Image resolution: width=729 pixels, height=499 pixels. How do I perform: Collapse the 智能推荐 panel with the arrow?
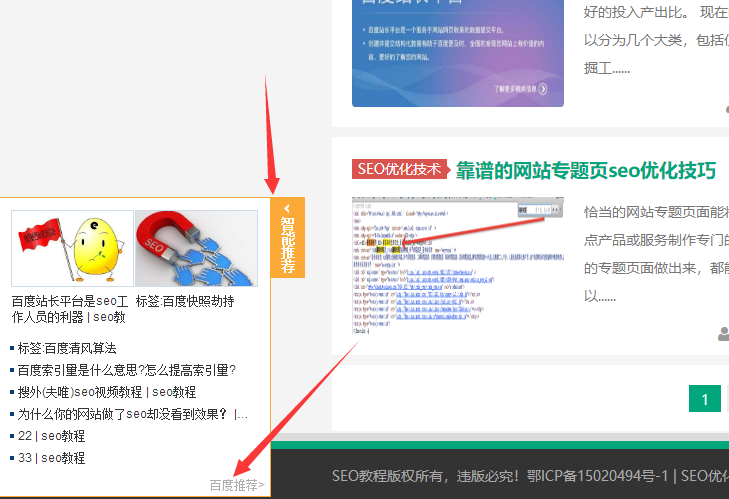point(287,211)
